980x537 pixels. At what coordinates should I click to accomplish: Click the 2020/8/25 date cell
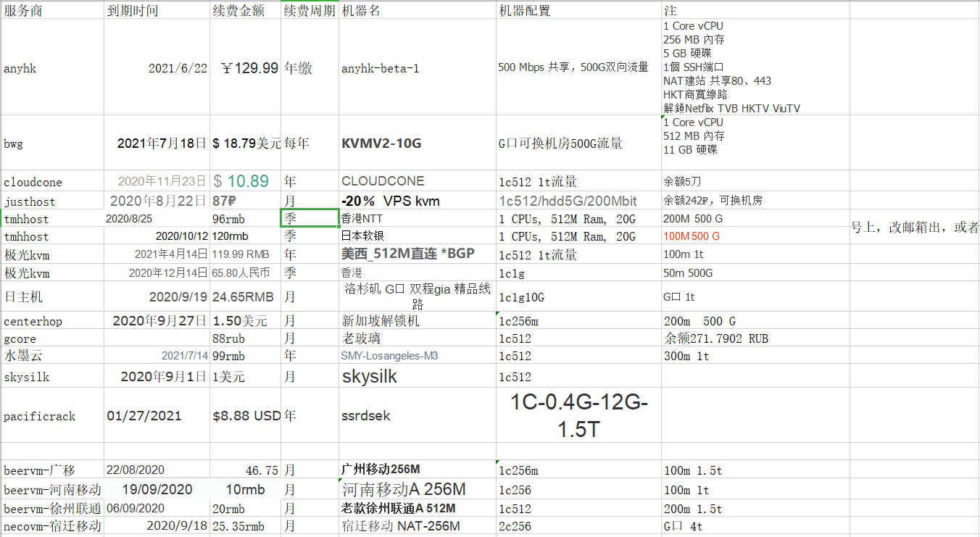157,218
